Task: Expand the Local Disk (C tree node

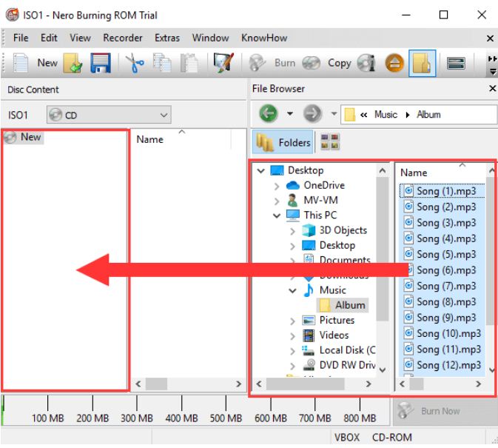Action: (x=292, y=351)
